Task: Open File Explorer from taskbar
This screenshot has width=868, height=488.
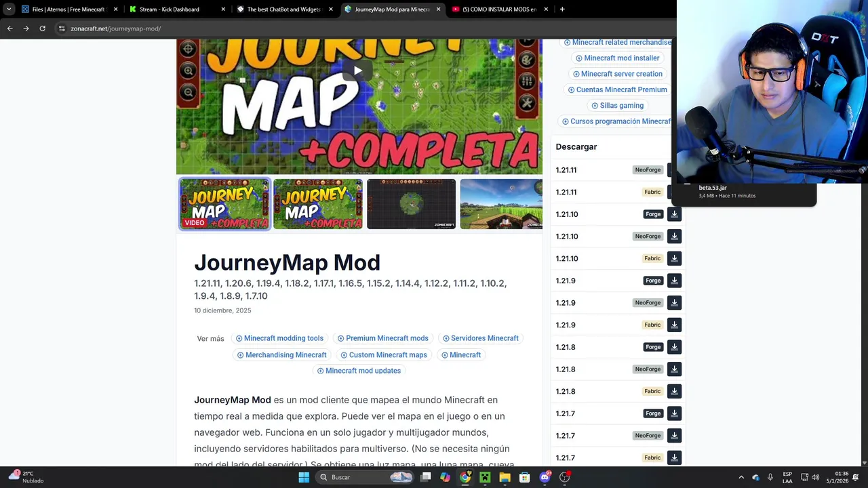Action: point(505,477)
